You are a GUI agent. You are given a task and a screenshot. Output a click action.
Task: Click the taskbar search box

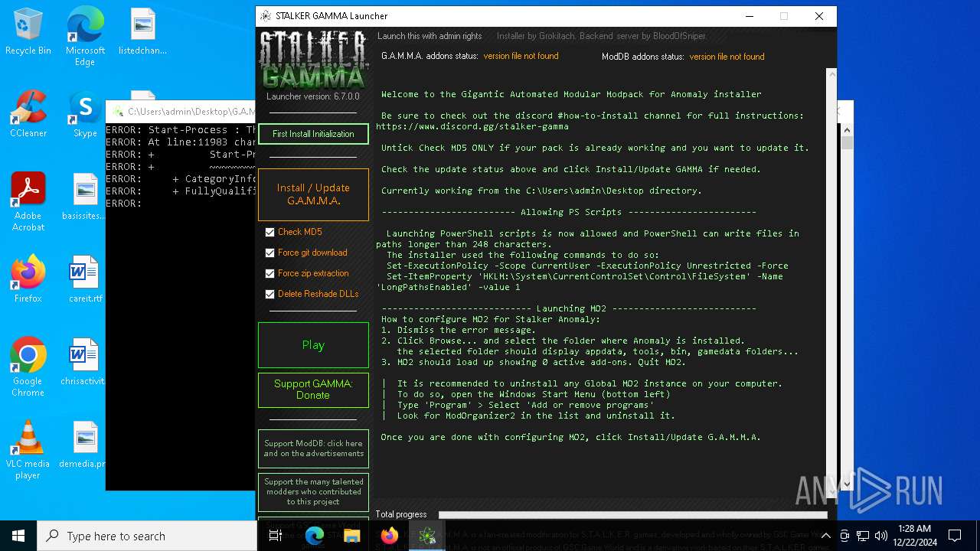tap(147, 536)
